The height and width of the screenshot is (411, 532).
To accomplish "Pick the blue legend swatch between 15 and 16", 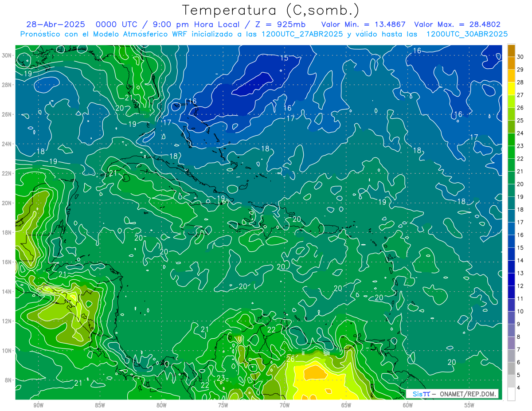I will pos(511,241).
